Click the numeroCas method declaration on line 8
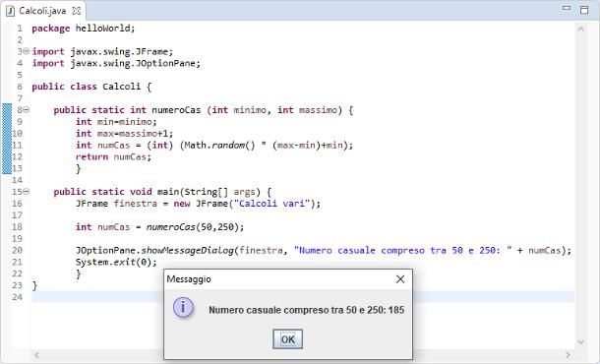This screenshot has width=600, height=364. [204, 110]
